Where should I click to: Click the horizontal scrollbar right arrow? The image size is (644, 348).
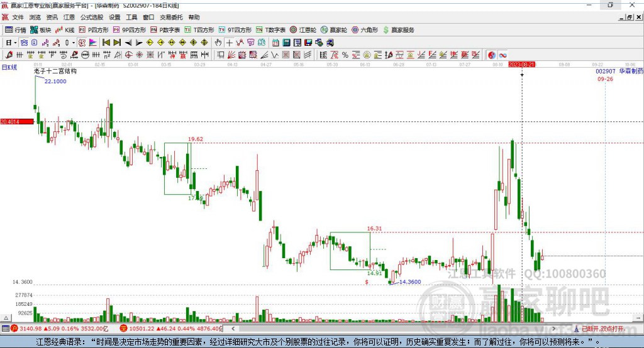tap(553, 329)
